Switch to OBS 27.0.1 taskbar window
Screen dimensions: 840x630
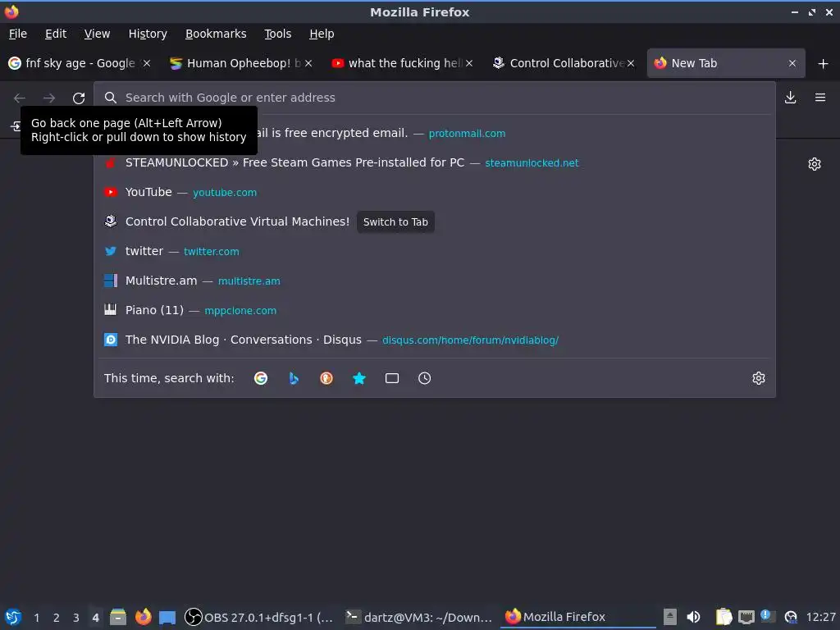(x=259, y=617)
